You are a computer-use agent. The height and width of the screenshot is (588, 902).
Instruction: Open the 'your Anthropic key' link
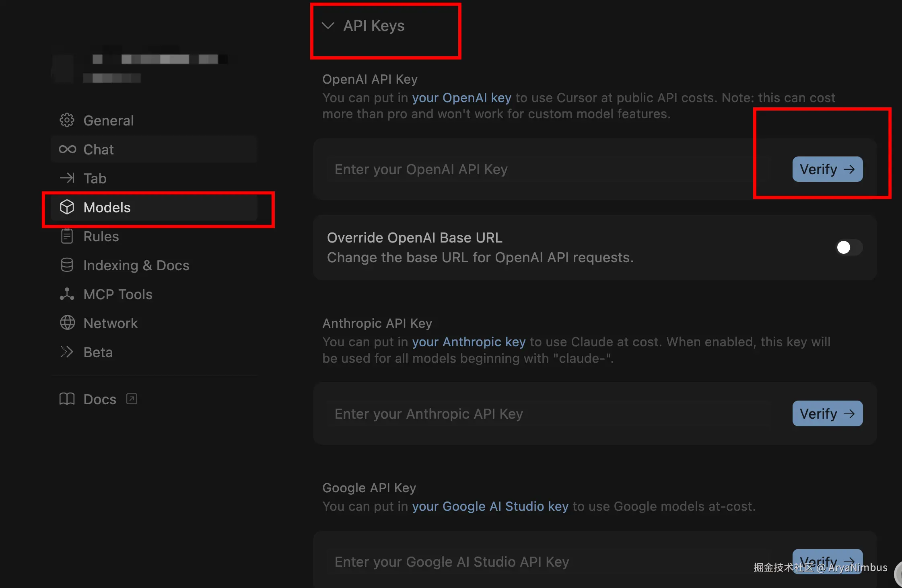(x=469, y=342)
